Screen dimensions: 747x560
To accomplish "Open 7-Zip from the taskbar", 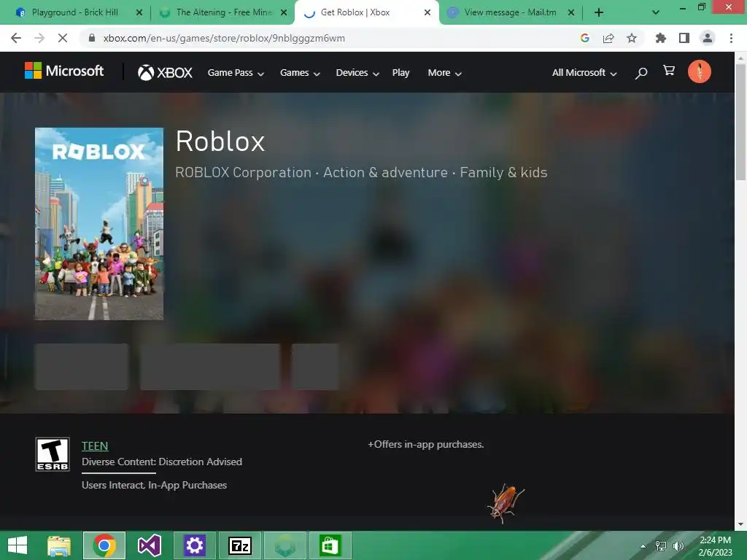I will [240, 545].
